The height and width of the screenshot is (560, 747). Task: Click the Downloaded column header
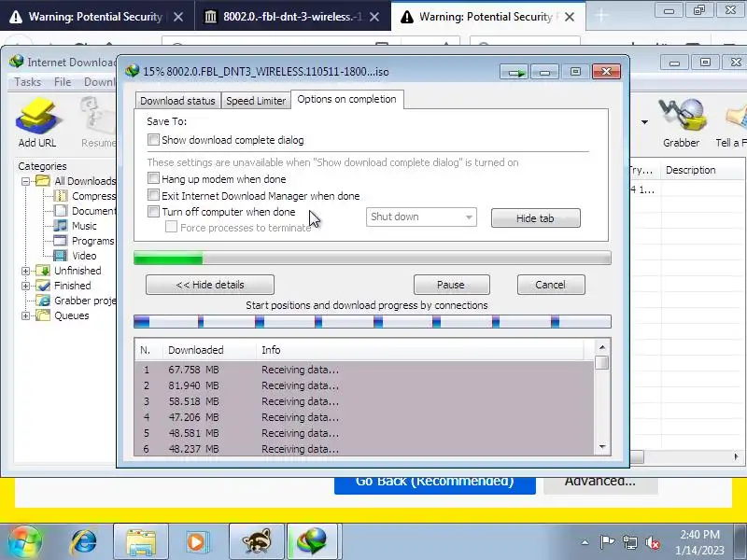pyautogui.click(x=209, y=350)
